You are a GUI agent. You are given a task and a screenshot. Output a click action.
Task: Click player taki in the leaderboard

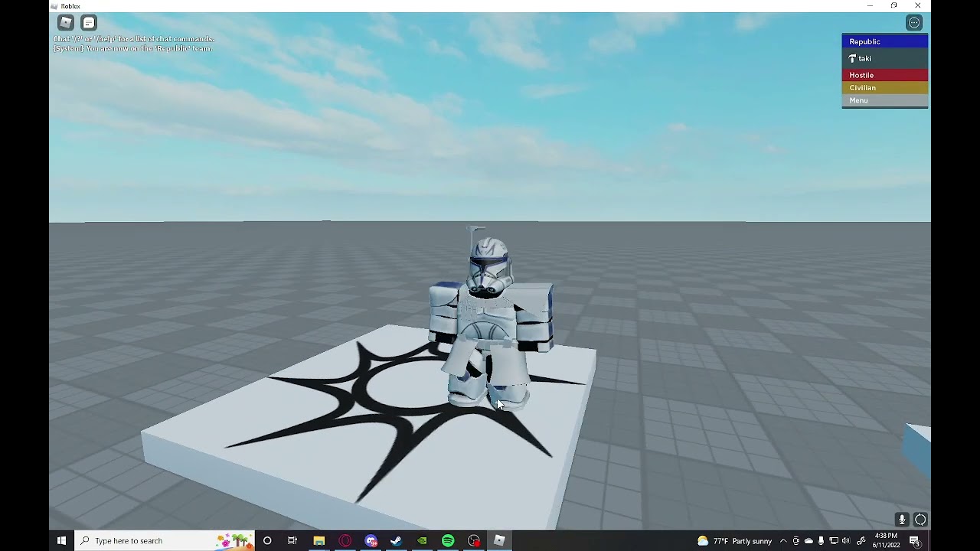[885, 58]
